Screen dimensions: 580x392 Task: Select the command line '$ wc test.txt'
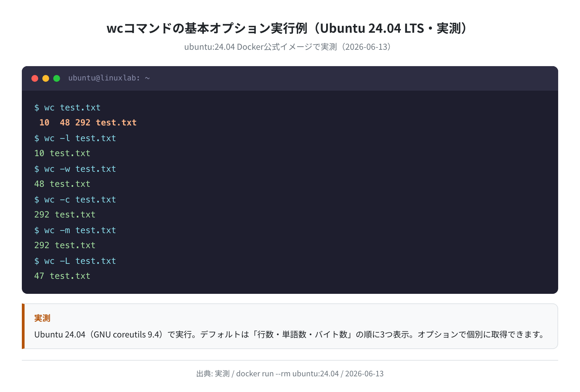pyautogui.click(x=68, y=108)
